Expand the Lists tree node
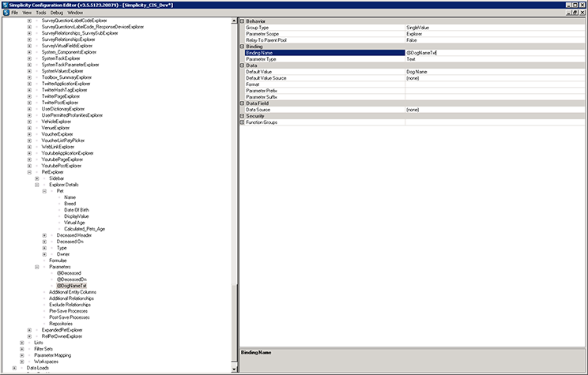 pyautogui.click(x=22, y=343)
